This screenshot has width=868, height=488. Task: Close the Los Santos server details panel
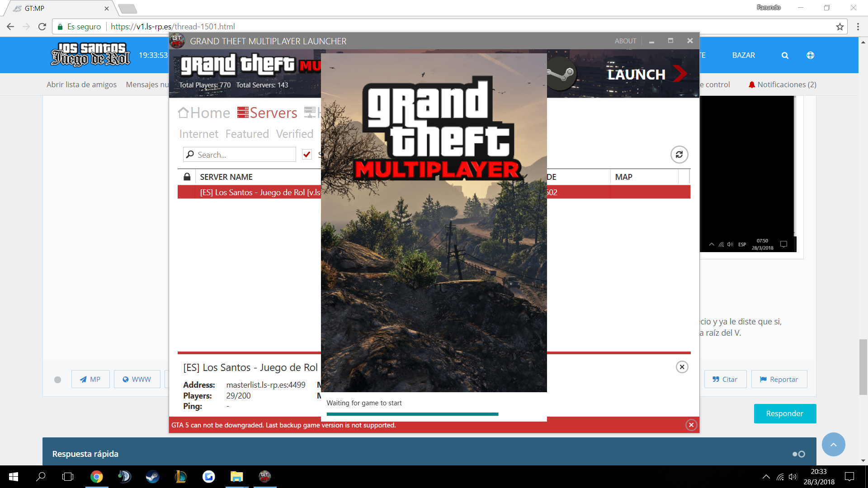682,367
